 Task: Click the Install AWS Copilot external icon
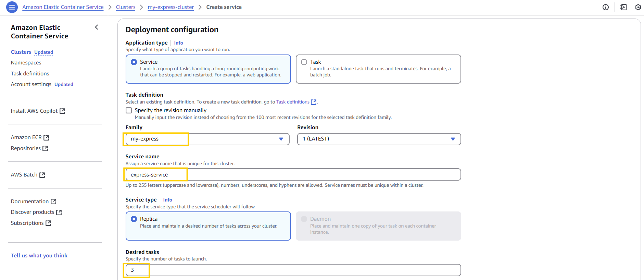[x=62, y=111]
